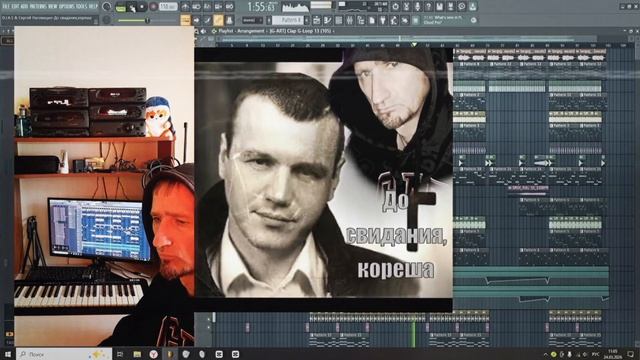Click the microphone one-click recording icon
Viewport: 640px width, 360px height.
418,7
